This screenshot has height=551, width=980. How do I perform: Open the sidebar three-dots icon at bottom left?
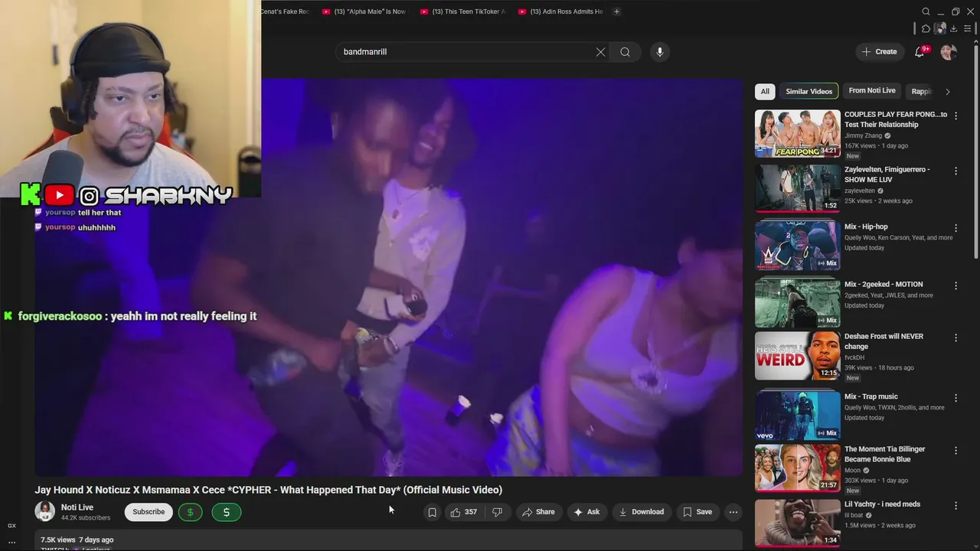pyautogui.click(x=11, y=542)
